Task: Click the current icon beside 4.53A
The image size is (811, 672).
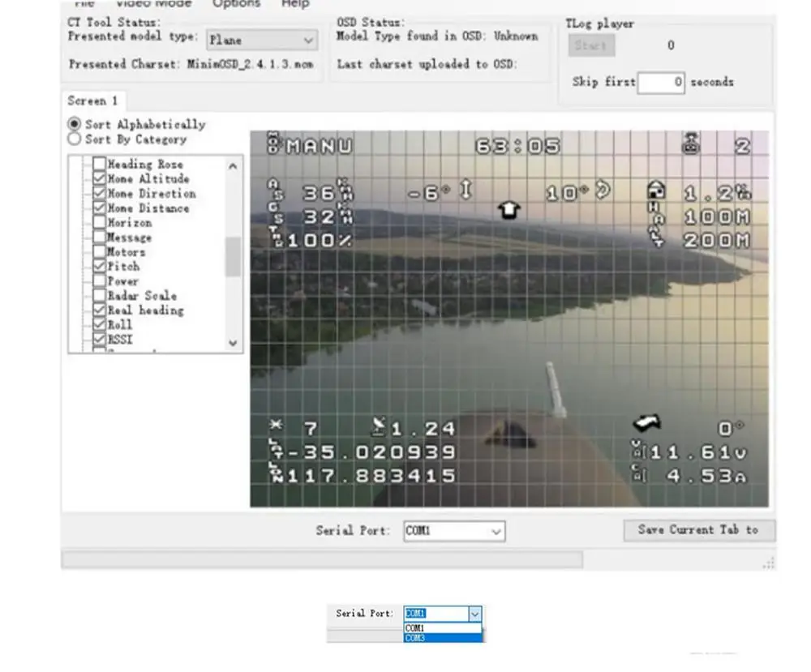Action: click(x=639, y=473)
